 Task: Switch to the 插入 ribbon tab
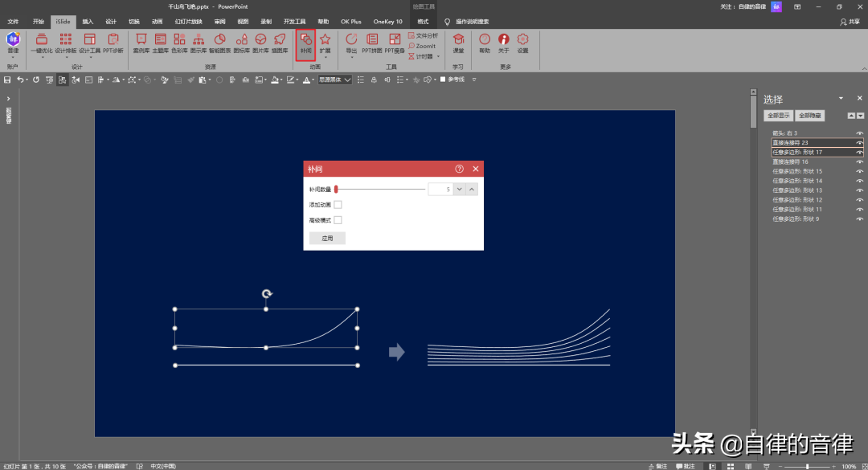[88, 22]
